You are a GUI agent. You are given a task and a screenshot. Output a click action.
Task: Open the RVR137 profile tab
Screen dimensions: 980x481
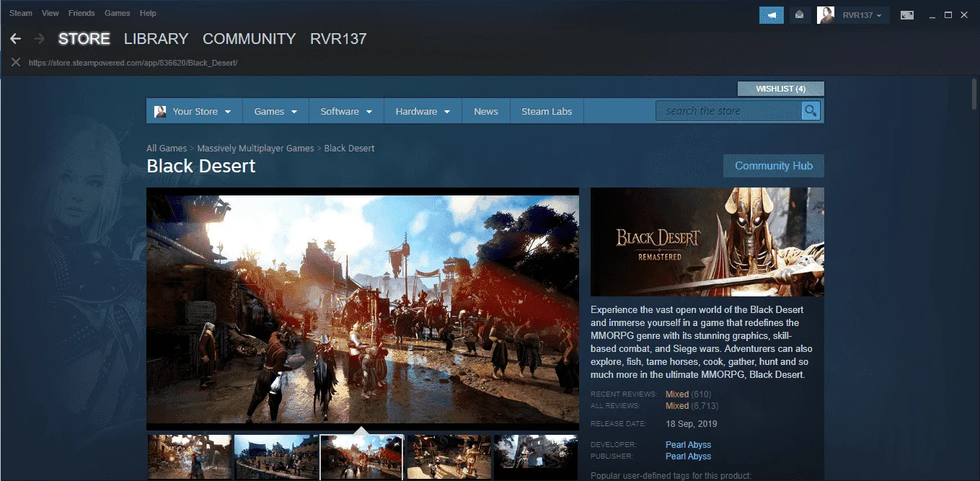[338, 39]
